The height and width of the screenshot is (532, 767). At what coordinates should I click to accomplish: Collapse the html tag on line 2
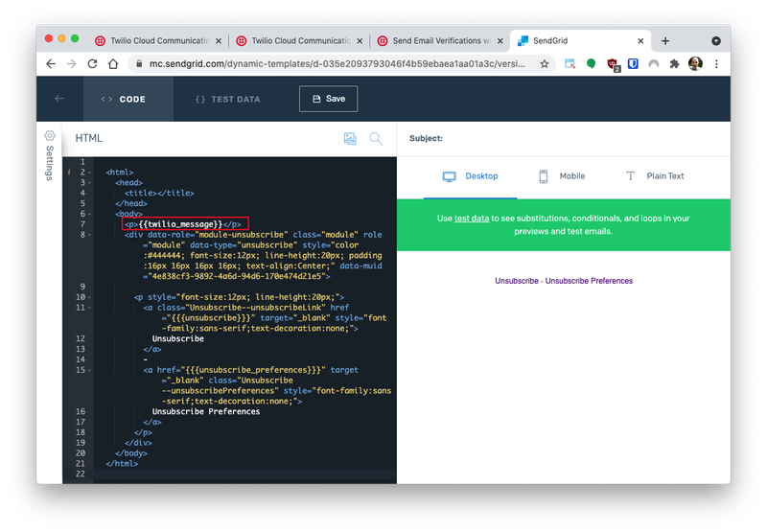(x=90, y=173)
